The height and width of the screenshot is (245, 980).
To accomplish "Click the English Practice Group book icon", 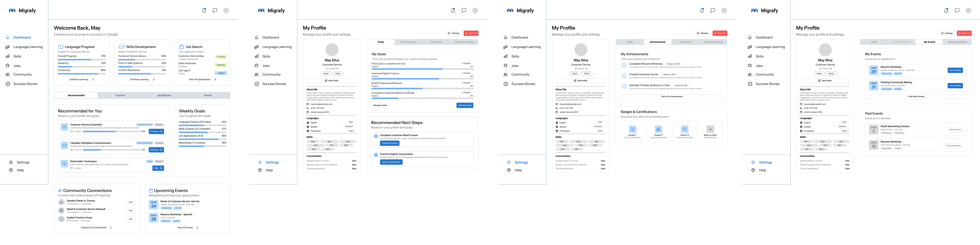I will (x=61, y=219).
